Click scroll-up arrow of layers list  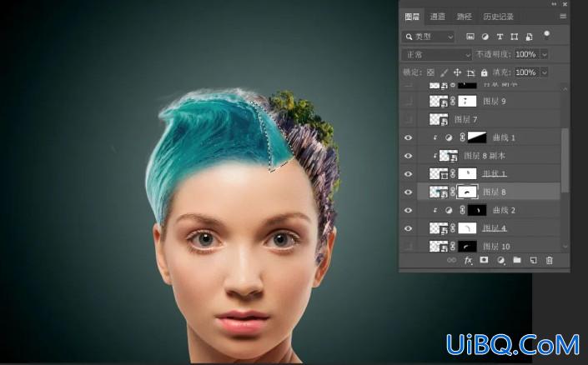pyautogui.click(x=565, y=89)
